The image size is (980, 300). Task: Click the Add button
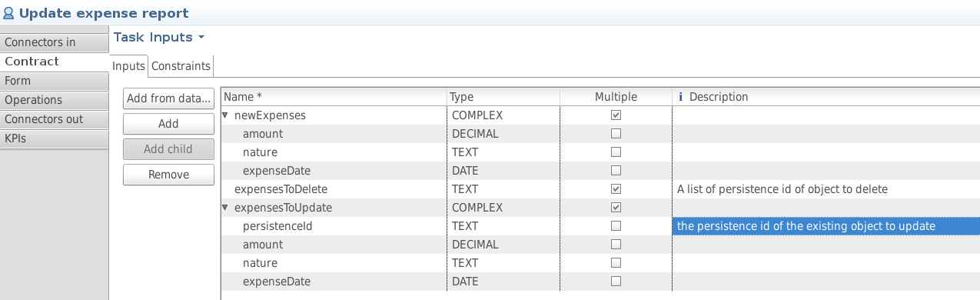(x=168, y=124)
